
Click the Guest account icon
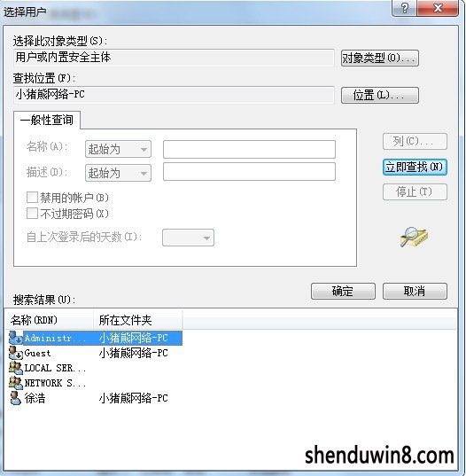[15, 353]
